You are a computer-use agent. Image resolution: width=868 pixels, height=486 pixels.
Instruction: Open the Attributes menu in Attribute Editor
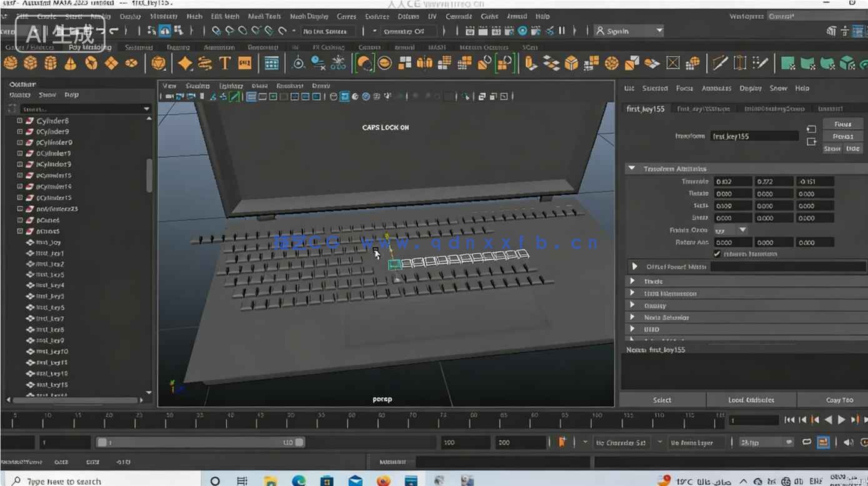pyautogui.click(x=716, y=89)
